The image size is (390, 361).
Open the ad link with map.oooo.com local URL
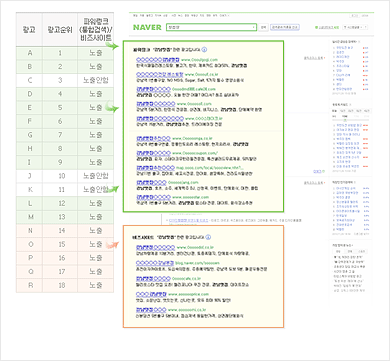pyautogui.click(x=155, y=168)
